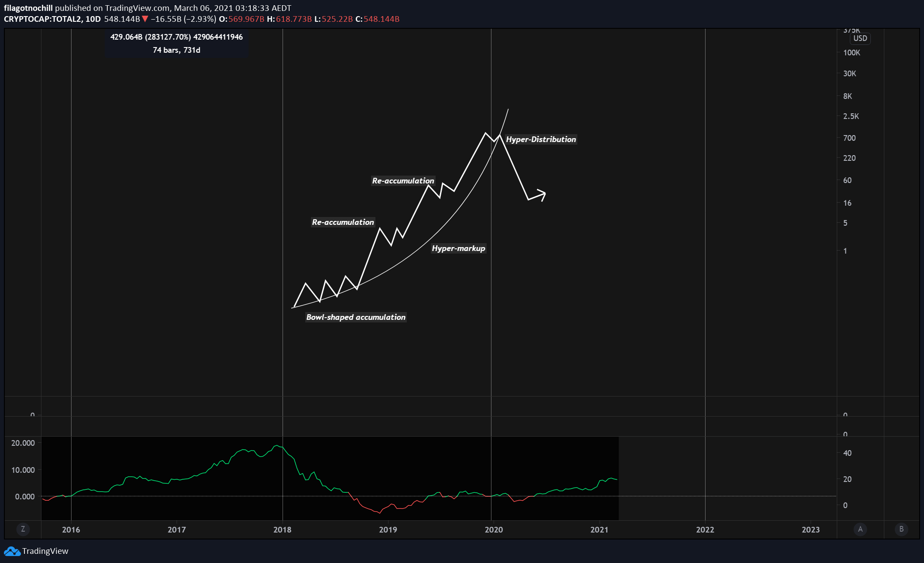Viewport: 924px width, 563px height.
Task: Click the 2022 time axis label
Action: [x=705, y=529]
